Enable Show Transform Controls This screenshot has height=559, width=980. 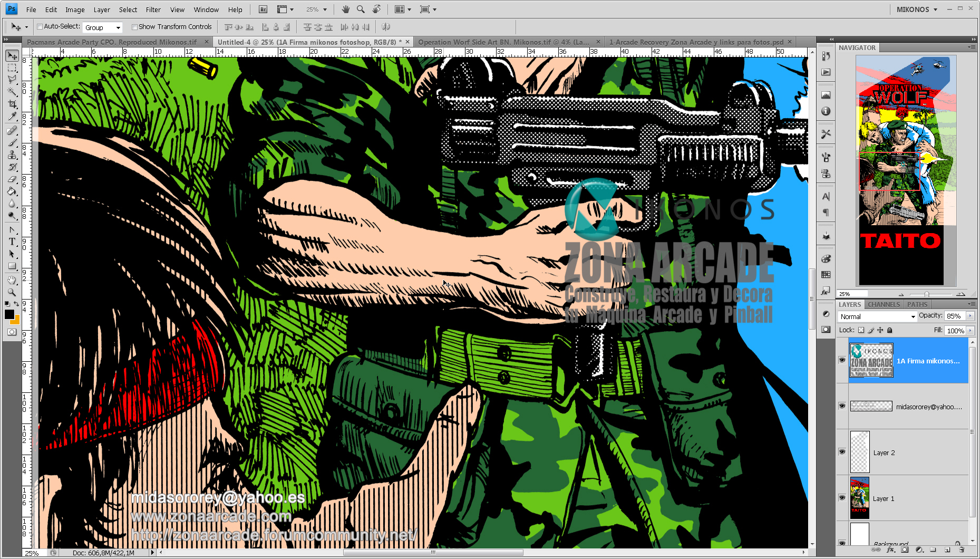pos(135,26)
